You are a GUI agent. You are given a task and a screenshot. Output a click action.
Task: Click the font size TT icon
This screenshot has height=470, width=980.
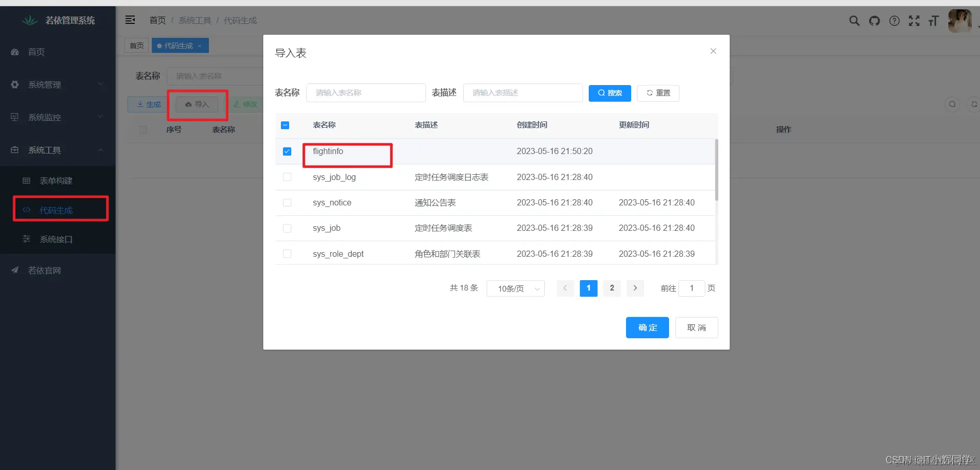click(933, 21)
